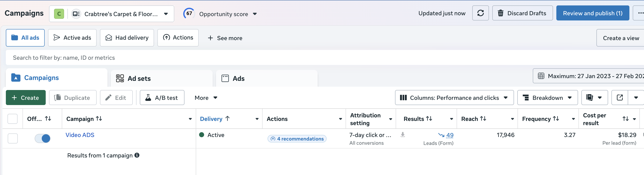This screenshot has width=644, height=175.
Task: Open the Video ADS campaign link
Action: point(80,135)
